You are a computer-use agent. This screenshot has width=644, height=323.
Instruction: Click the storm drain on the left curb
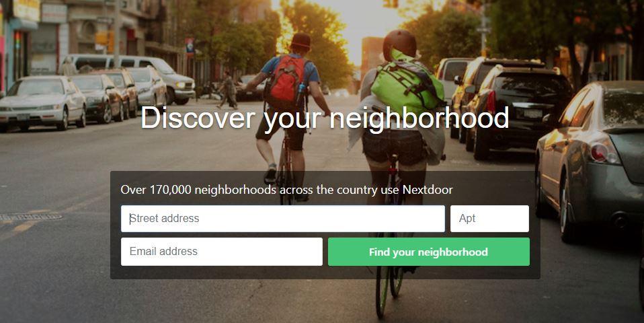(x=30, y=217)
